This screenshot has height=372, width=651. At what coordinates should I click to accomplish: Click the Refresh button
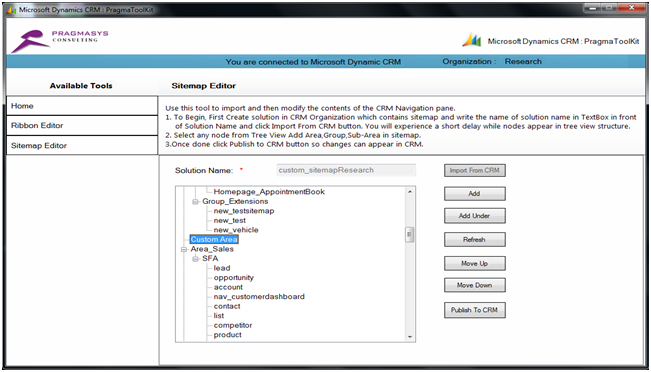pyautogui.click(x=475, y=240)
